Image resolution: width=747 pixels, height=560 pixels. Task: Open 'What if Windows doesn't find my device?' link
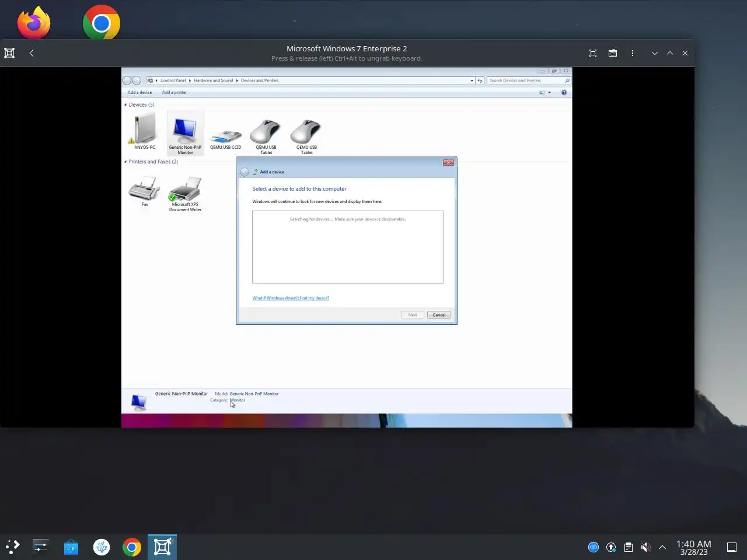[x=291, y=298]
